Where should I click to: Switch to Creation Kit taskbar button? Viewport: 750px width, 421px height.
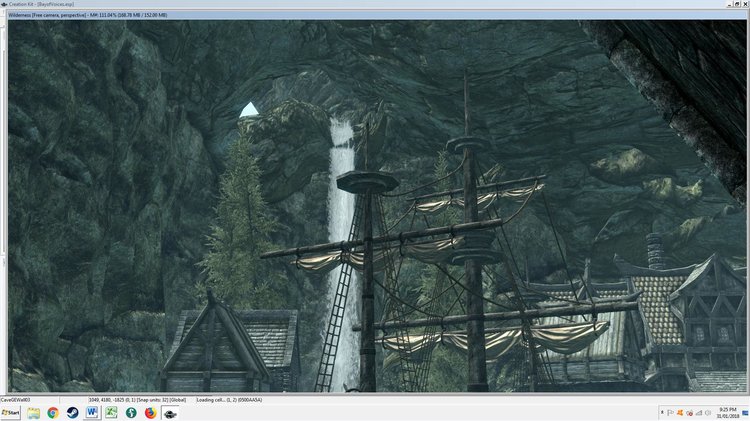tap(170, 413)
